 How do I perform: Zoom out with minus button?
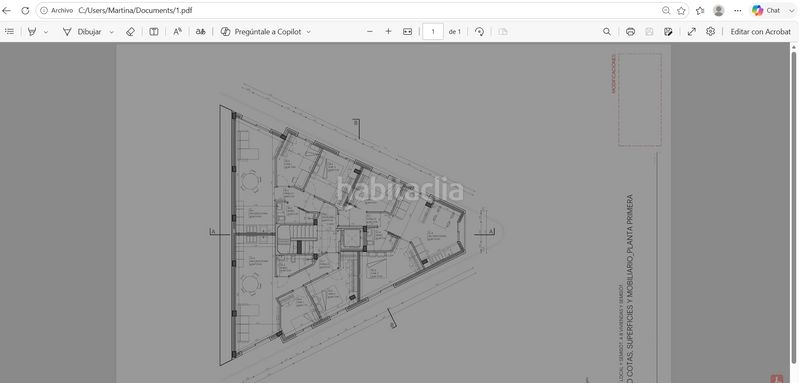[x=370, y=32]
